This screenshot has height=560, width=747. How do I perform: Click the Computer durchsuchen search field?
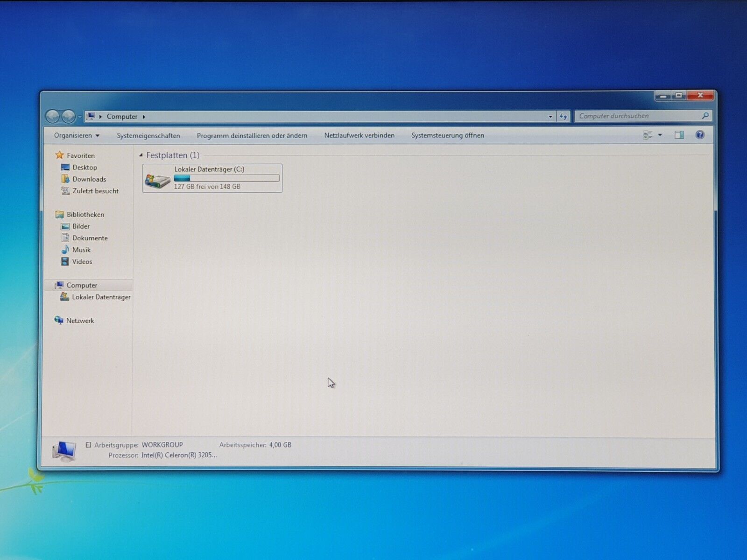coord(637,116)
